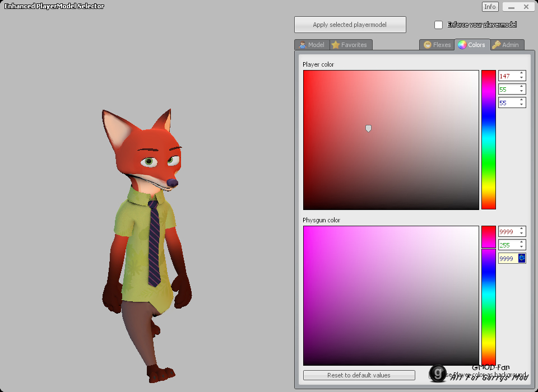Decrease Player color red value with down arrow
This screenshot has height=392, width=538.
point(522,78)
